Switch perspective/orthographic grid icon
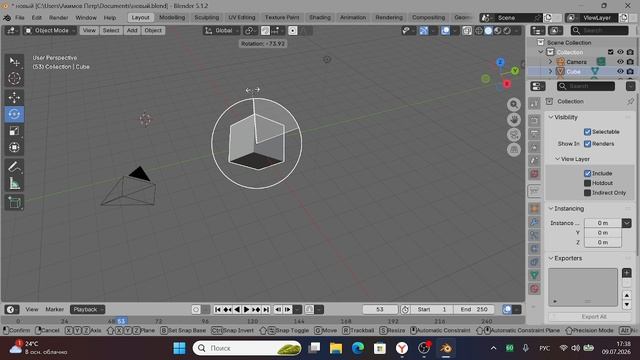 coord(514,150)
